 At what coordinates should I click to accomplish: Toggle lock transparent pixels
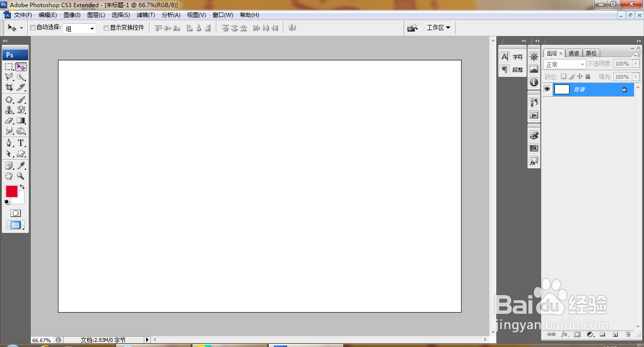point(563,76)
